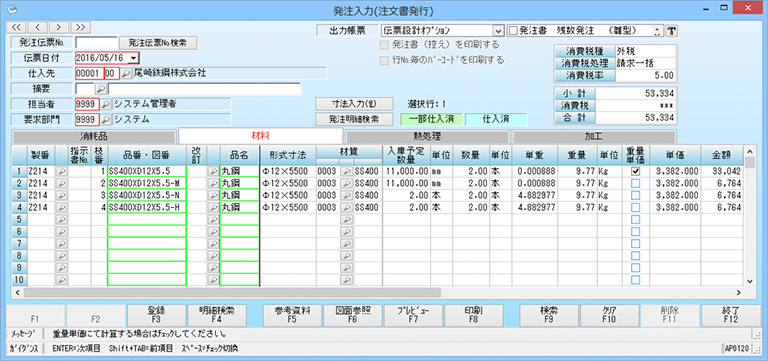Click the 図面参照 F6 button

click(x=353, y=314)
